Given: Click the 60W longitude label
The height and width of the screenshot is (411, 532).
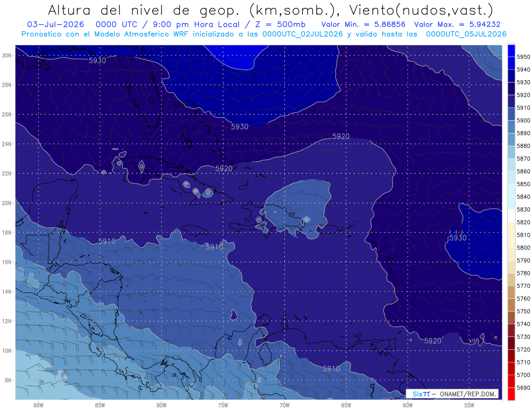Looking at the screenshot, I should [408, 406].
